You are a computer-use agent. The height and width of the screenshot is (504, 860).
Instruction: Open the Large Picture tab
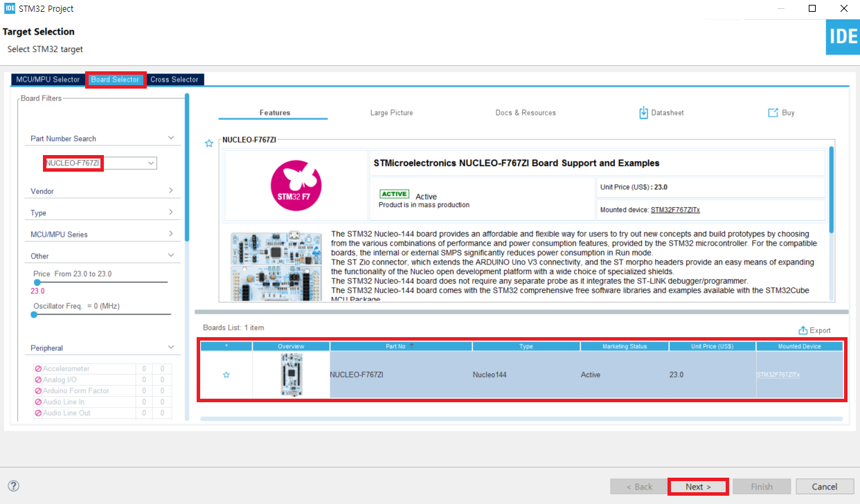pyautogui.click(x=391, y=113)
